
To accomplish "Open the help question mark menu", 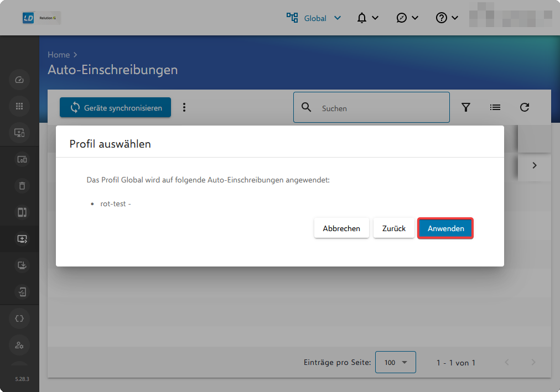I will coord(447,18).
